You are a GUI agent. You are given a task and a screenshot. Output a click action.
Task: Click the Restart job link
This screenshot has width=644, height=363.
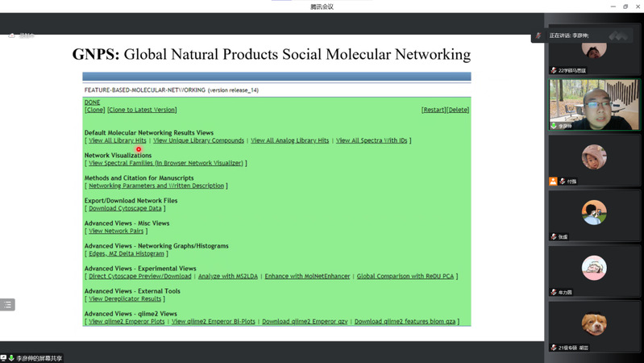pos(433,110)
